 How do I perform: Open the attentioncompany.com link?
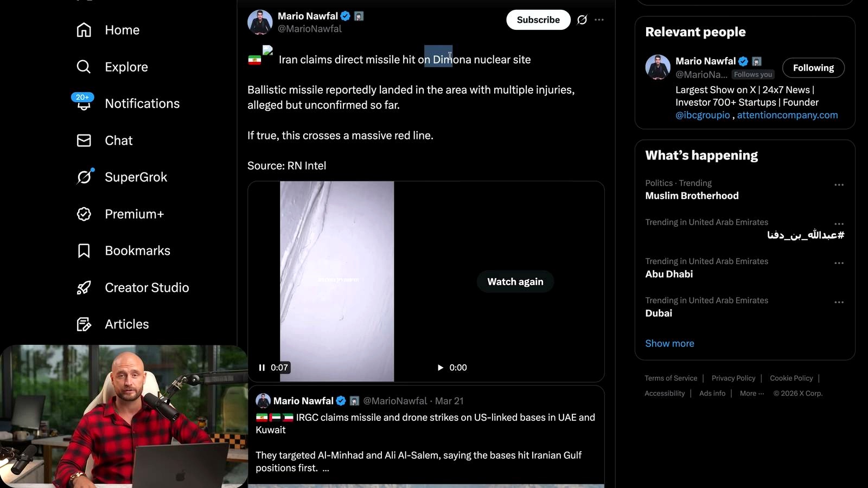pyautogui.click(x=787, y=115)
